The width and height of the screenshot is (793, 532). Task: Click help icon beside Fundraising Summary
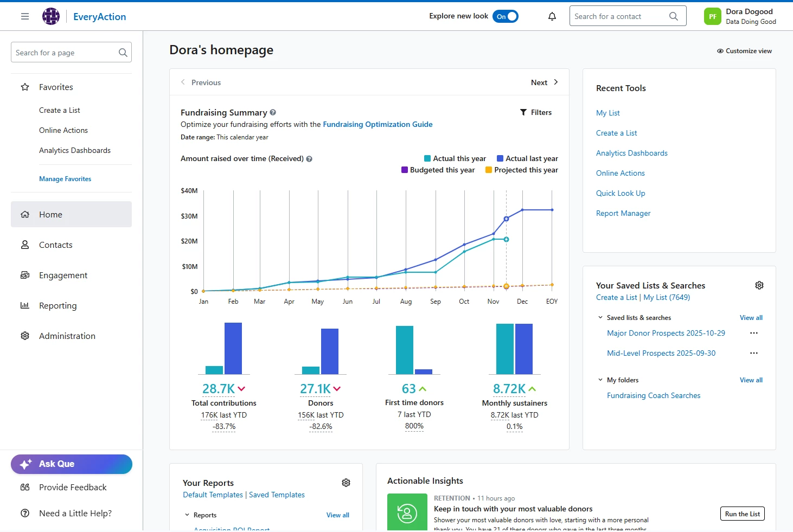273,112
